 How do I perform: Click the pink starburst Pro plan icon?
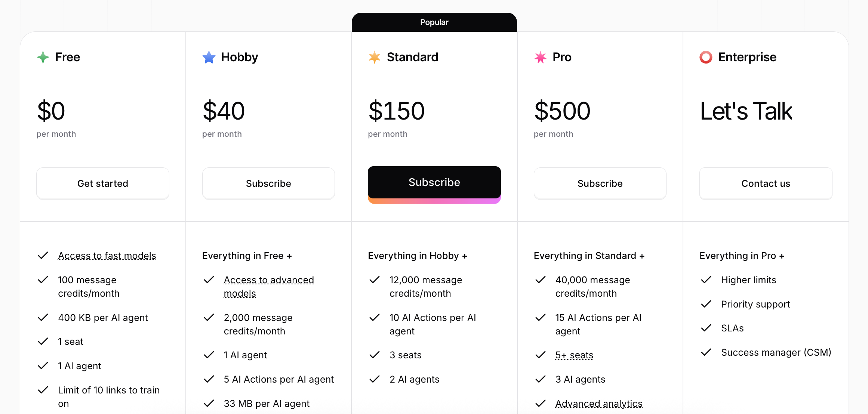click(541, 57)
